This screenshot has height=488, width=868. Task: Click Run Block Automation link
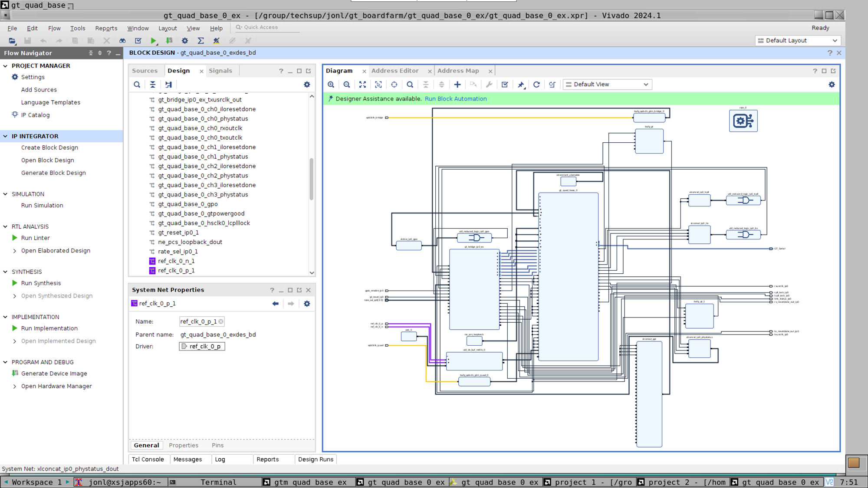tap(456, 99)
